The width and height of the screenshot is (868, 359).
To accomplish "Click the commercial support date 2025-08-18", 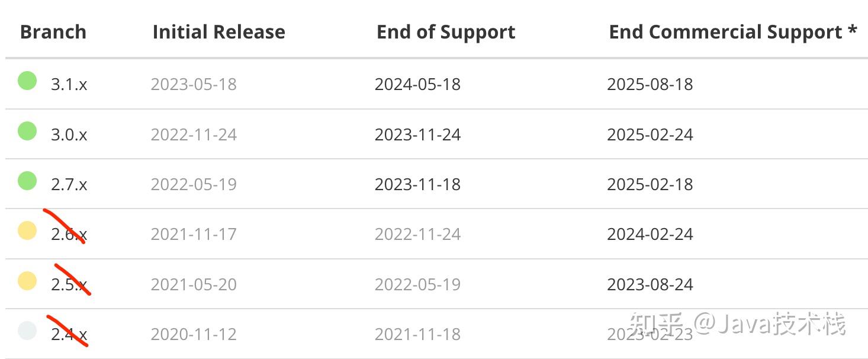I will coord(650,85).
